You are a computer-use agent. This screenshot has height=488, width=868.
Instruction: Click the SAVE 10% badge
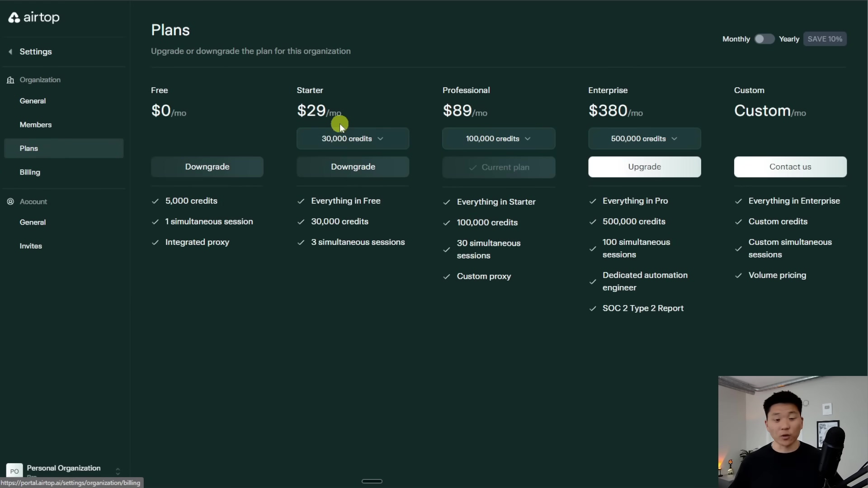point(825,39)
